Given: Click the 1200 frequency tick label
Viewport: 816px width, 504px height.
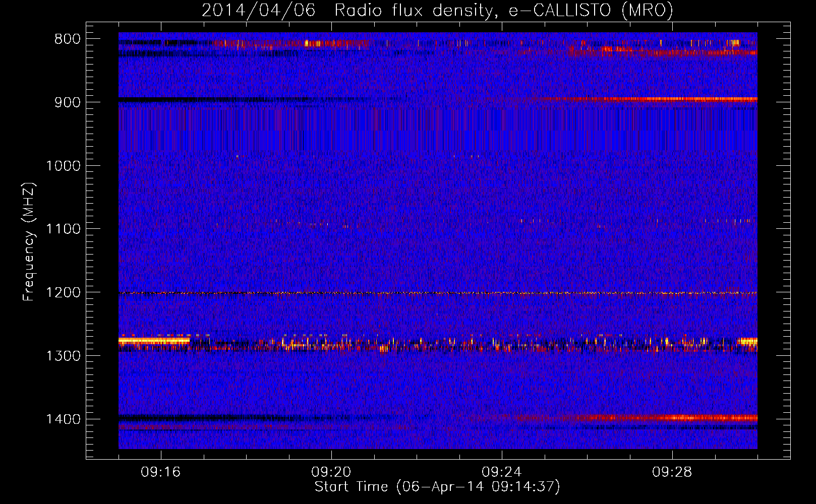Looking at the screenshot, I should 64,293.
